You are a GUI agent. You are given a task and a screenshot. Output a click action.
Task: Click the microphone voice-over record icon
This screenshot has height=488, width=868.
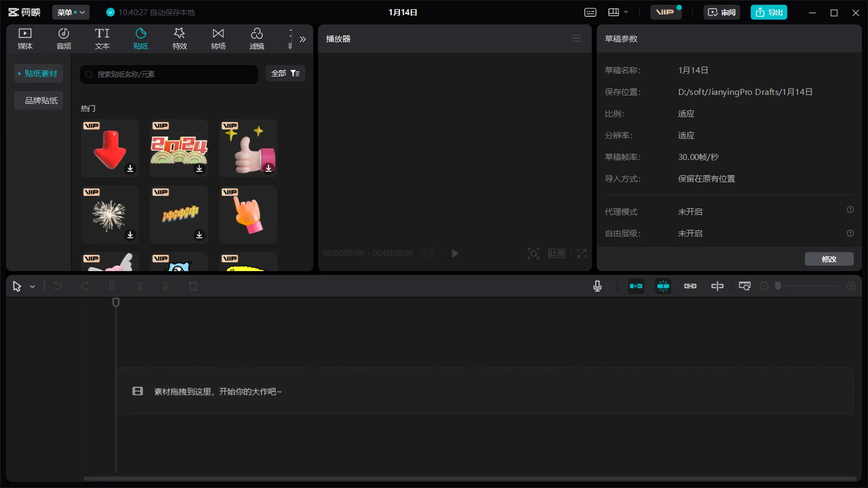[597, 286]
